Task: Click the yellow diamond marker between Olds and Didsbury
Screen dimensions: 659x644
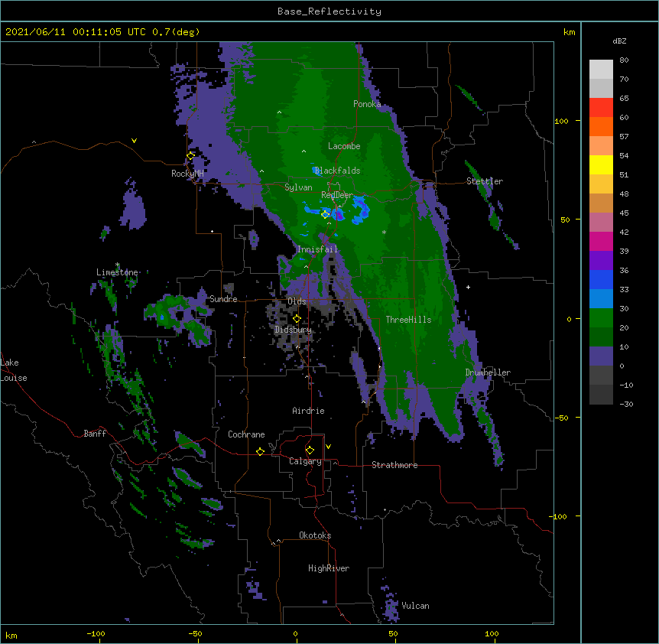Action: (297, 319)
